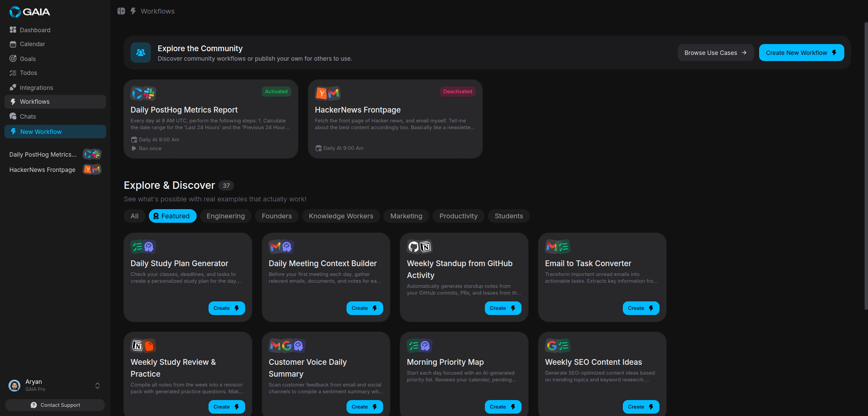Click the Browse Use Cases button
868x416 pixels.
(x=715, y=53)
